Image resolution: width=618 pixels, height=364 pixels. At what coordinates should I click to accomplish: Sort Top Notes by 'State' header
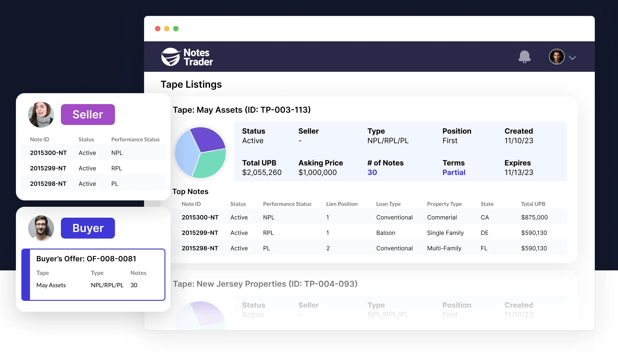487,204
